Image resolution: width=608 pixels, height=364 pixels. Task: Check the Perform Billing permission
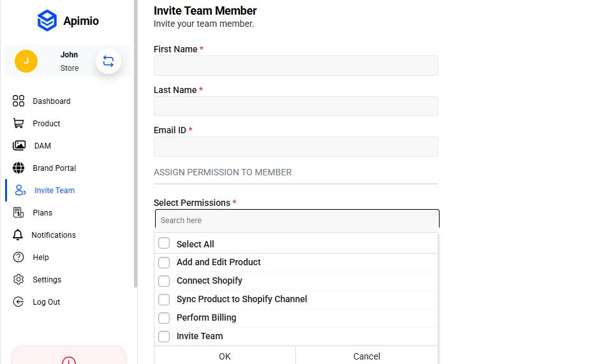point(164,317)
